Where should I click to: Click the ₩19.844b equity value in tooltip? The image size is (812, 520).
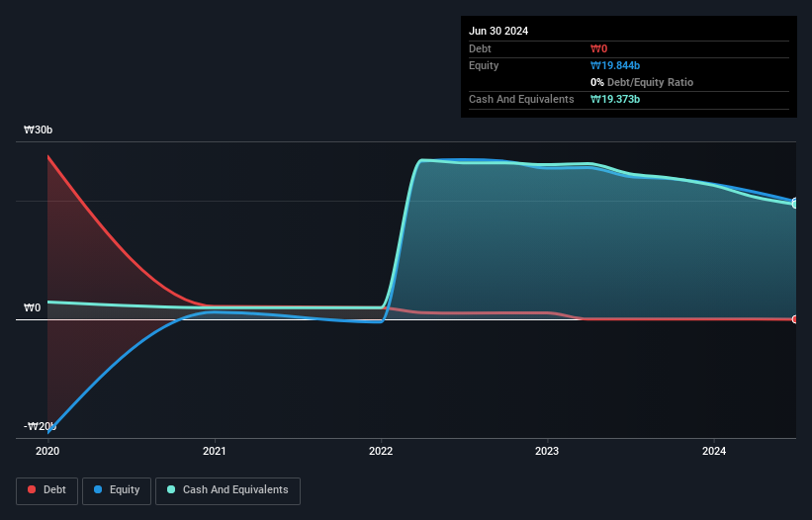click(x=615, y=65)
